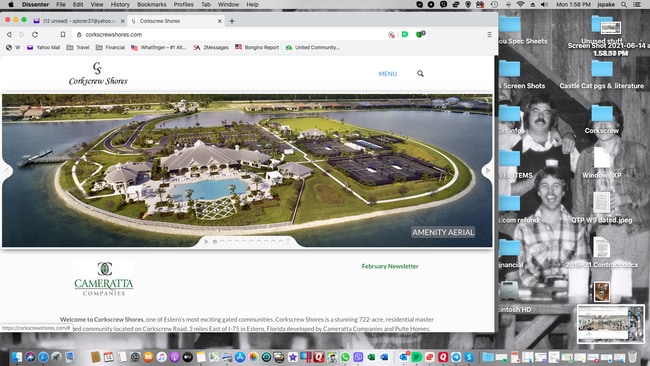
Task: Select the QTP W9 dated.jpeg desktop file
Action: tap(601, 207)
